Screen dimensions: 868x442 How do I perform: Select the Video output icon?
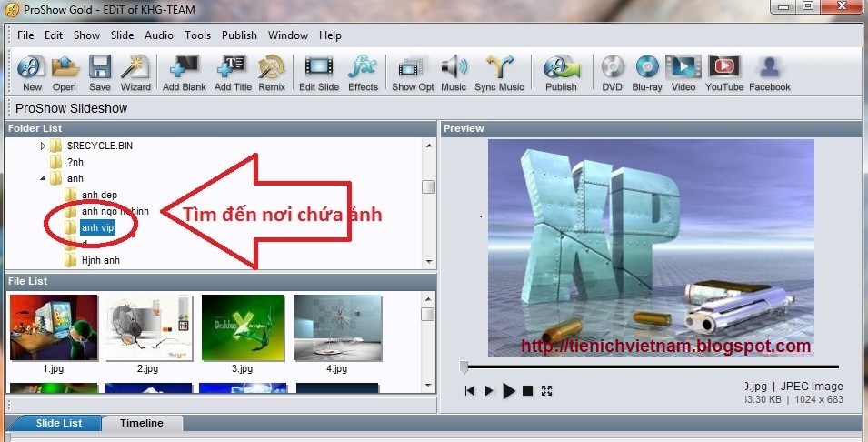(683, 73)
